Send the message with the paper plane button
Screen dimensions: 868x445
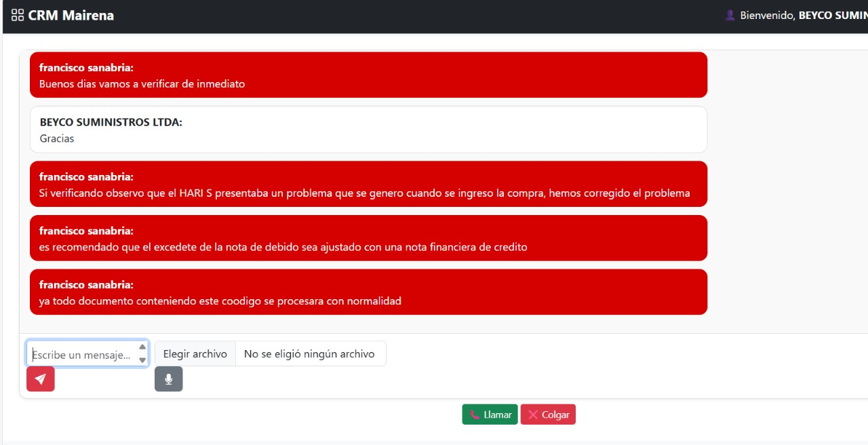pos(41,379)
